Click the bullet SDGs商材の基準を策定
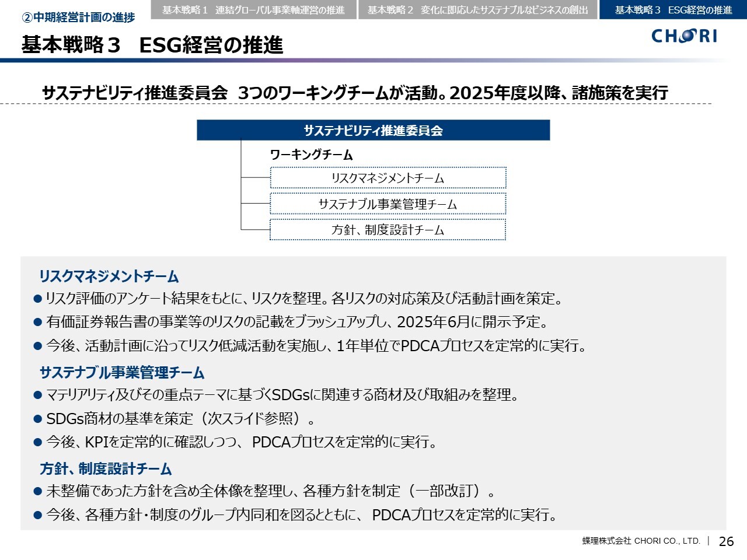Image resolution: width=747 pixels, height=560 pixels. pyautogui.click(x=174, y=419)
